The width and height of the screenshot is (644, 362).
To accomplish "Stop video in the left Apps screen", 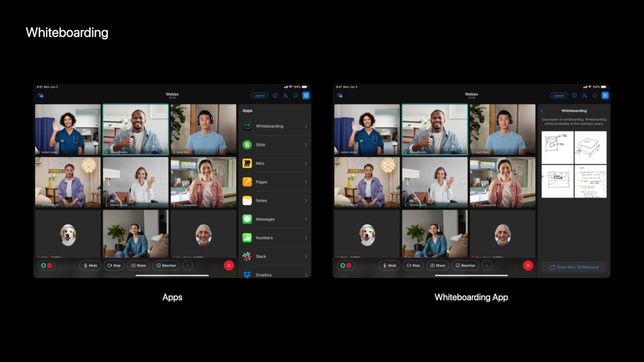I will pyautogui.click(x=114, y=266).
